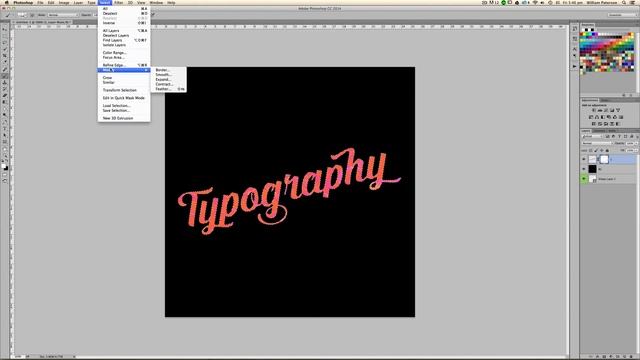Viewport: 640px width, 360px height.
Task: Choose Expand from Modify submenu
Action: pos(169,80)
